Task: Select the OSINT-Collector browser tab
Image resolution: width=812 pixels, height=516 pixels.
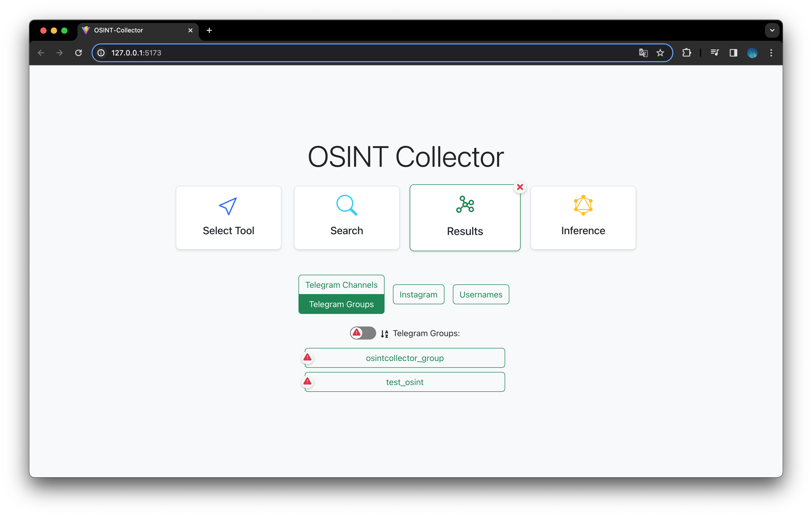Action: pyautogui.click(x=138, y=30)
